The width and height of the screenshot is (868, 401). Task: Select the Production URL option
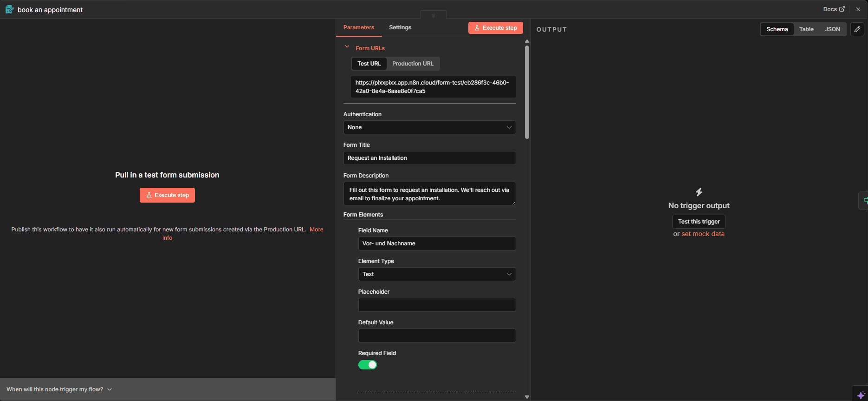coord(413,64)
